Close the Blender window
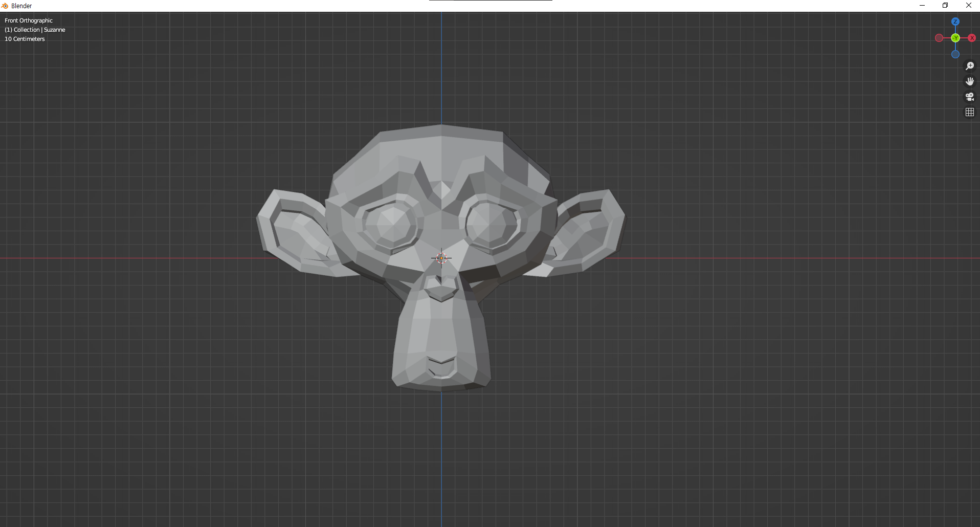The width and height of the screenshot is (980, 527). (968, 6)
